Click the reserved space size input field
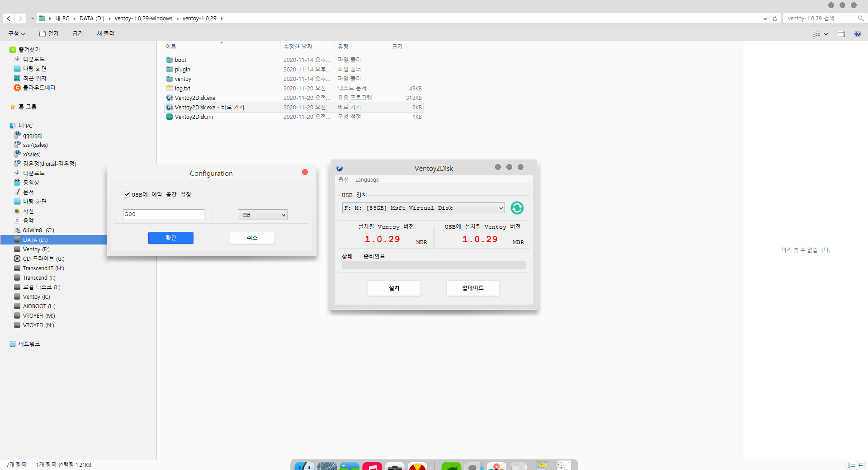Image resolution: width=868 pixels, height=470 pixels. pyautogui.click(x=164, y=215)
